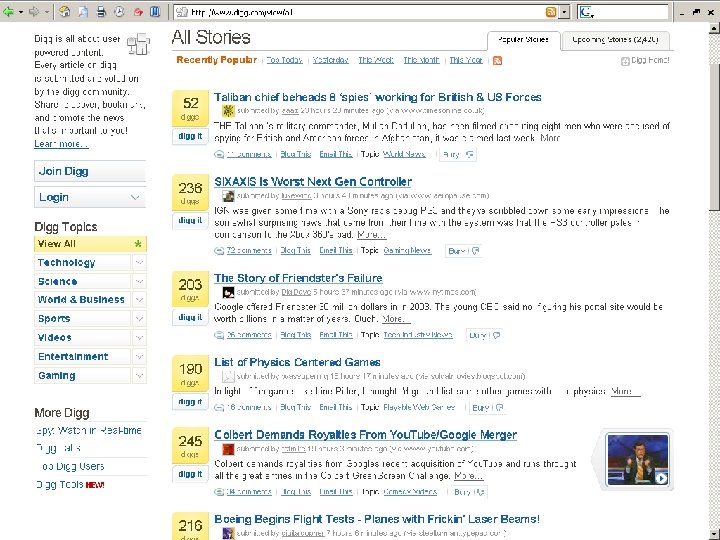Open Spy: Watch in Real-time link

[89, 431]
